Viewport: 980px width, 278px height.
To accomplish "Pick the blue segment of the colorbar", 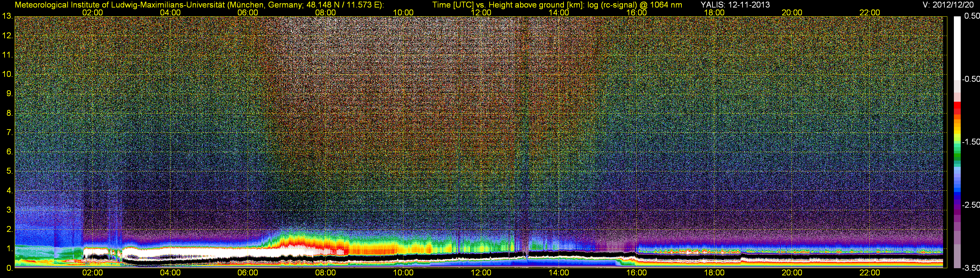I will (x=957, y=194).
